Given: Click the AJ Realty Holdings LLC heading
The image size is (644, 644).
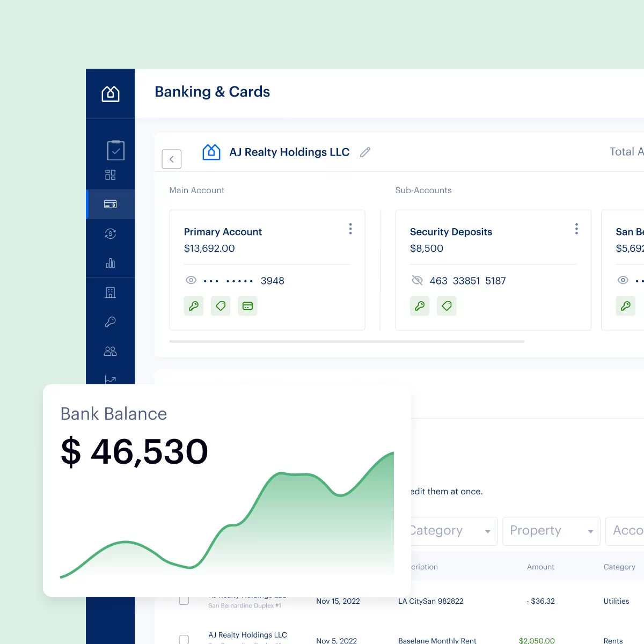Looking at the screenshot, I should [x=289, y=152].
